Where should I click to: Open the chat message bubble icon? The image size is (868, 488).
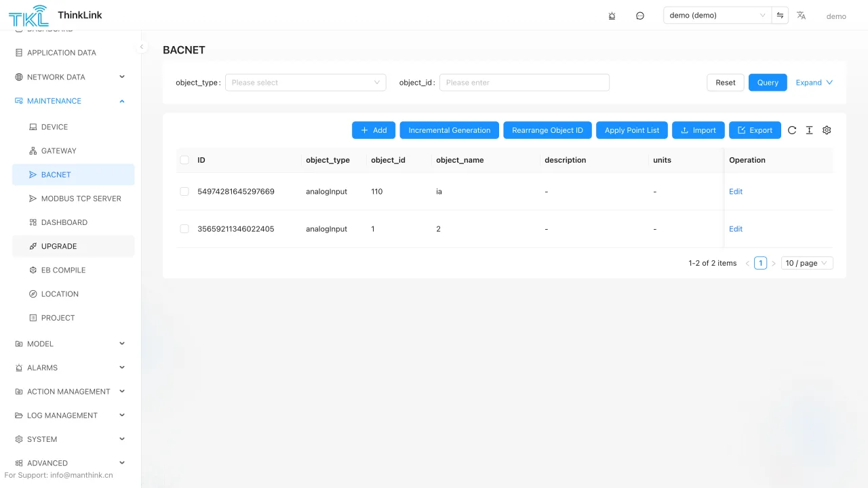(640, 16)
